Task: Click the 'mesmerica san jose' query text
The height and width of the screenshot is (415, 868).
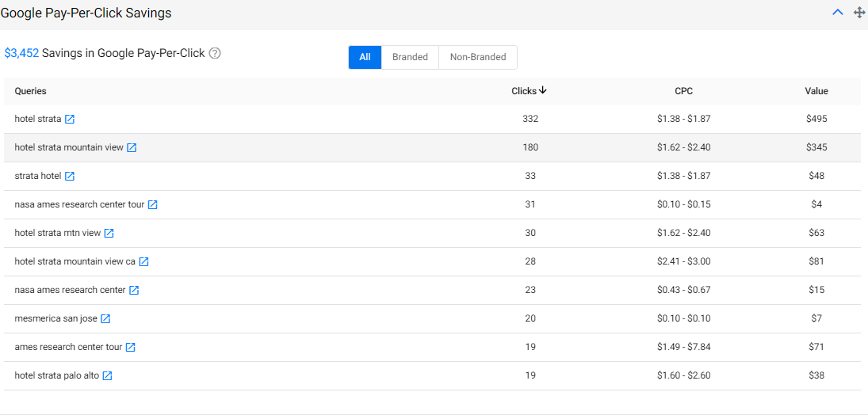Action: [56, 318]
